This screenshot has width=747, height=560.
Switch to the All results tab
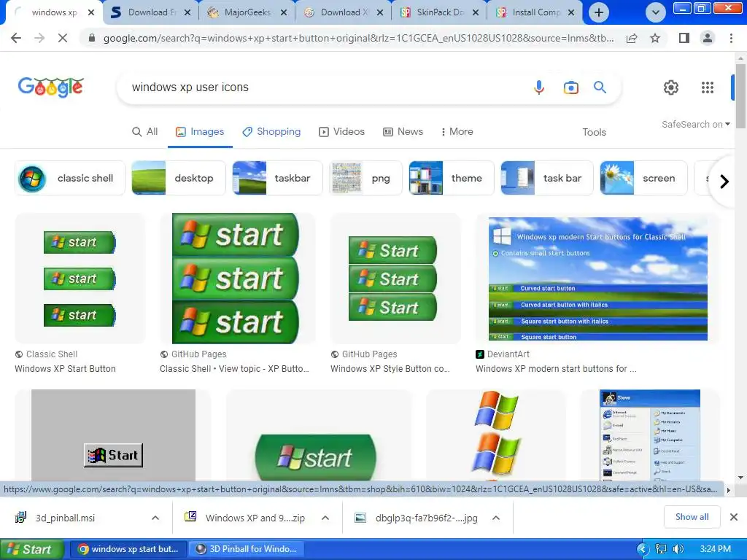point(145,132)
